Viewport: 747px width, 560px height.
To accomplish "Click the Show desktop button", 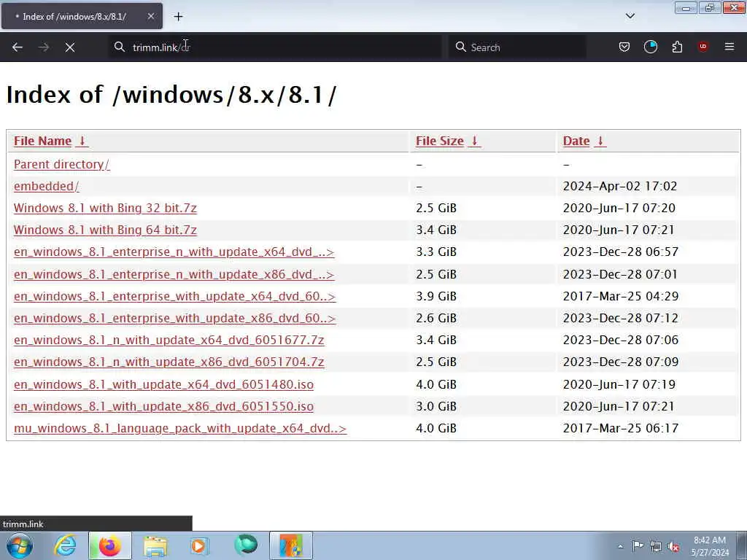I will point(742,545).
